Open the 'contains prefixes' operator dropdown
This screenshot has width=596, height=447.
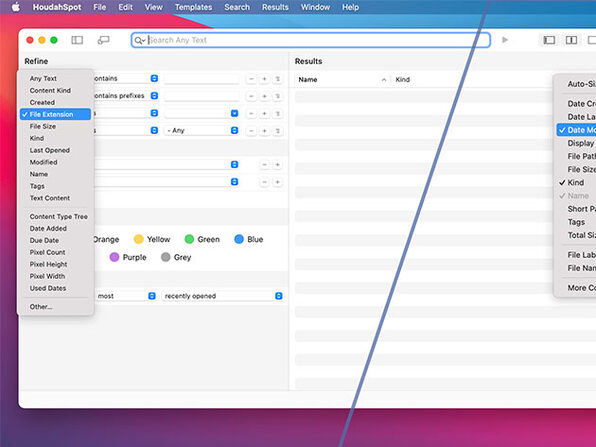click(x=154, y=96)
